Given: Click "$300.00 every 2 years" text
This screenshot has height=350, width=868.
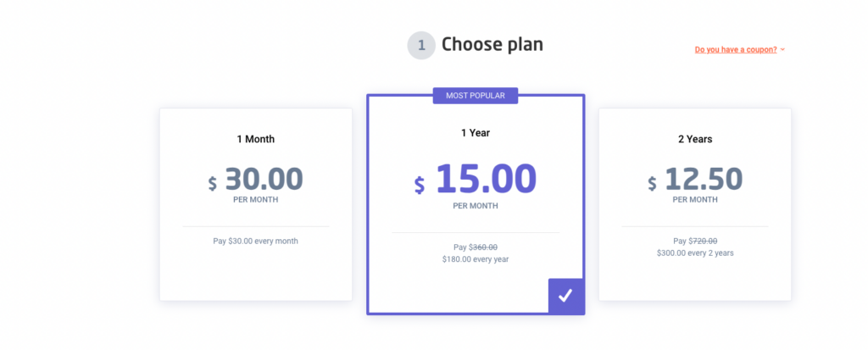Looking at the screenshot, I should click(695, 253).
